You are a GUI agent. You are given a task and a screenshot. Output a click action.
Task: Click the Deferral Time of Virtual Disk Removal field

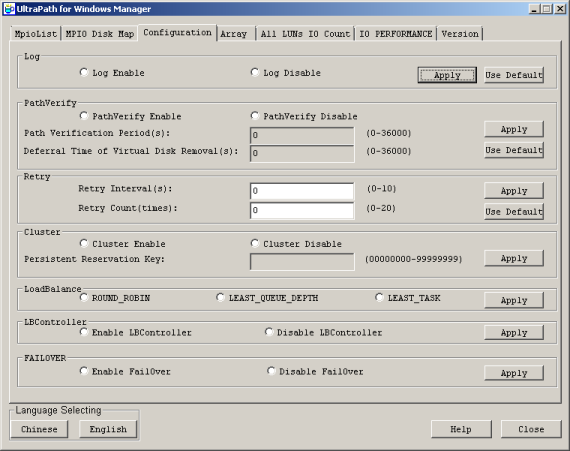[x=302, y=153]
